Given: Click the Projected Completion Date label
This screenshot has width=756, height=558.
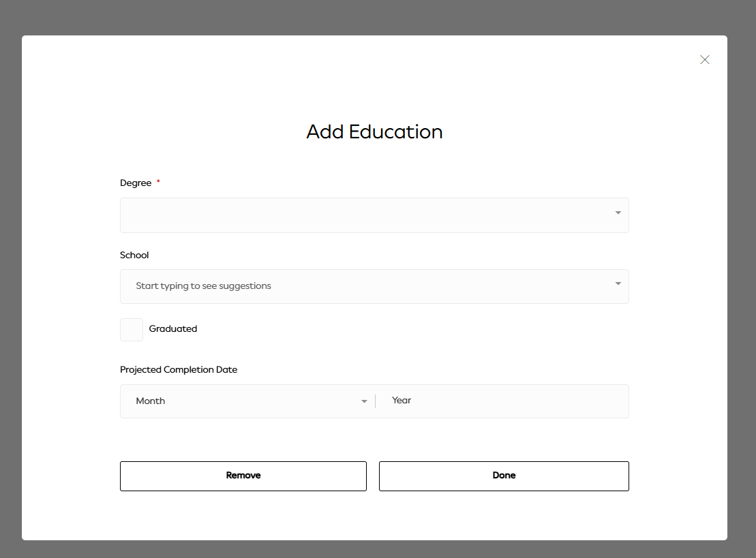Looking at the screenshot, I should pos(179,369).
